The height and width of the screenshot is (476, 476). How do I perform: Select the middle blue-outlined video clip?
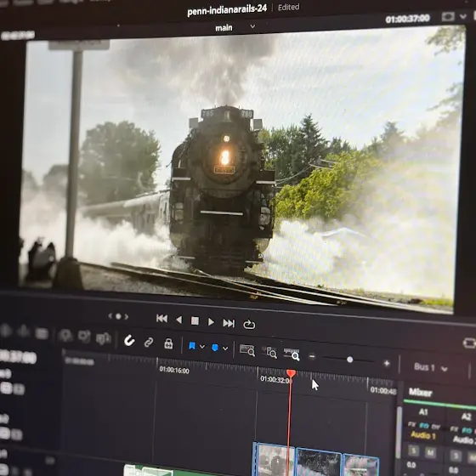[x=318, y=462]
